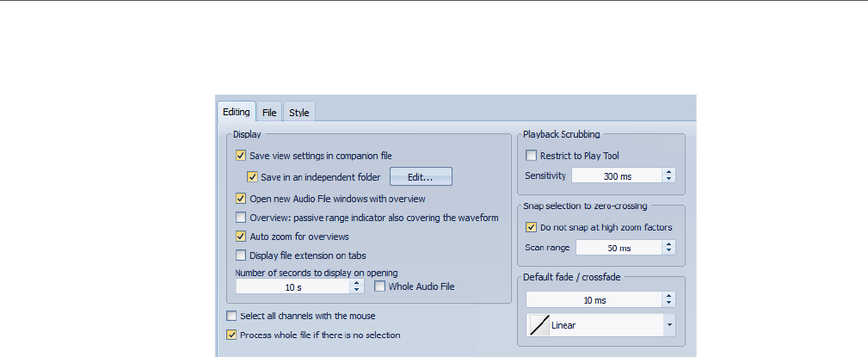The width and height of the screenshot is (868, 357).
Task: Click the linear fade curve icon
Action: 539,326
